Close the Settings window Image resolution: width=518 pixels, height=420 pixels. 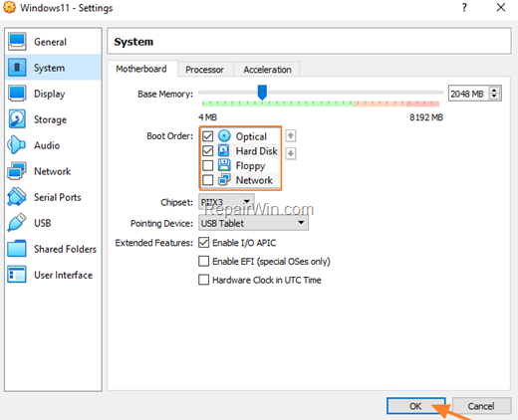click(x=501, y=7)
